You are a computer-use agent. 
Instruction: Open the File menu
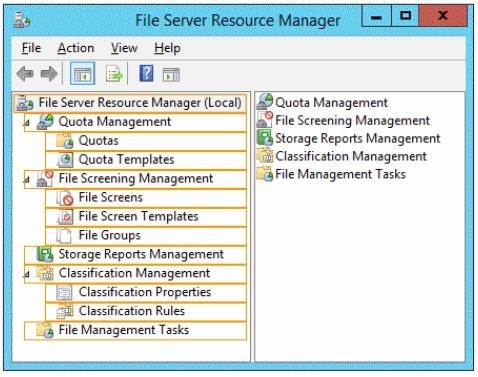click(31, 48)
